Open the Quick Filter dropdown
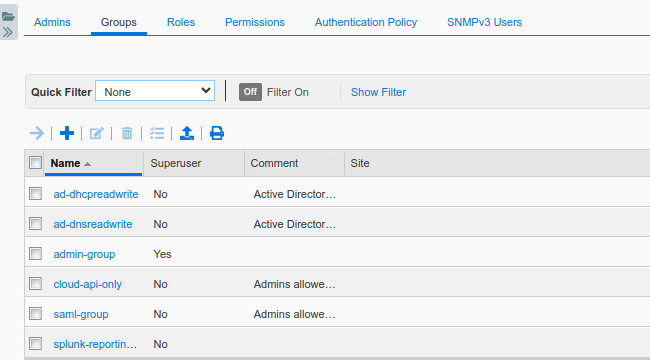The width and height of the screenshot is (650, 360). (x=155, y=91)
